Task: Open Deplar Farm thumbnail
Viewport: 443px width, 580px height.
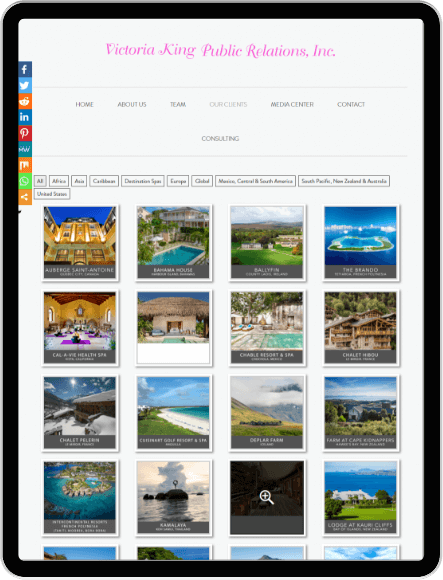Action: coord(267,413)
